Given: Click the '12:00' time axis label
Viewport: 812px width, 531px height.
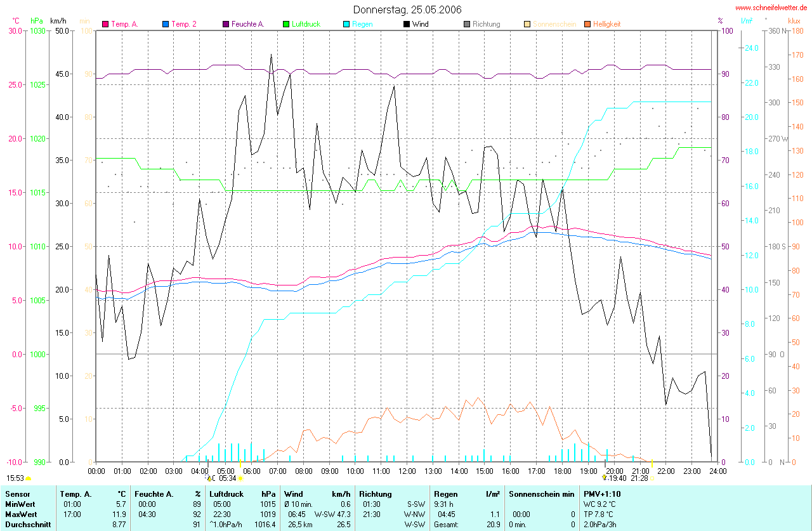Looking at the screenshot, I should 407,471.
